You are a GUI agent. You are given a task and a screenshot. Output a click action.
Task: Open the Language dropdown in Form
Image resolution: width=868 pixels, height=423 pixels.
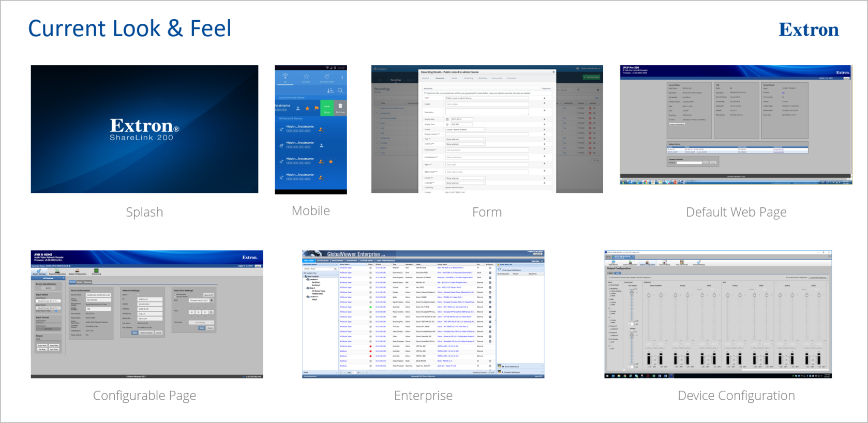click(x=466, y=183)
